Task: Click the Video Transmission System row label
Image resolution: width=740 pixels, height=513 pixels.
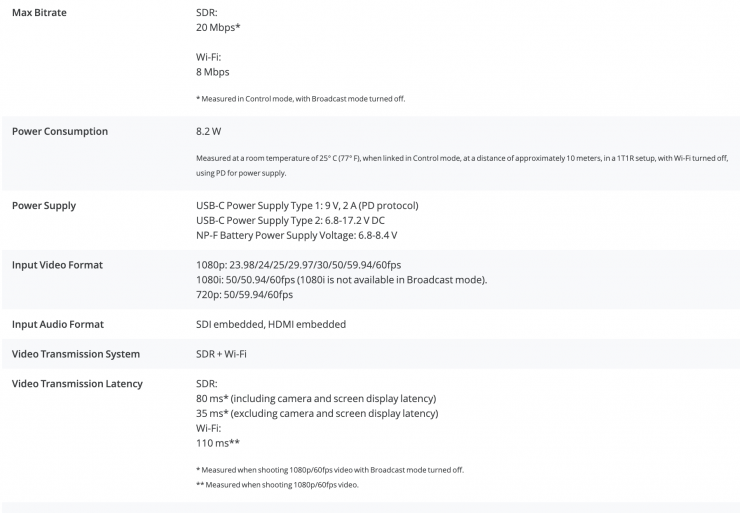Action: [75, 354]
